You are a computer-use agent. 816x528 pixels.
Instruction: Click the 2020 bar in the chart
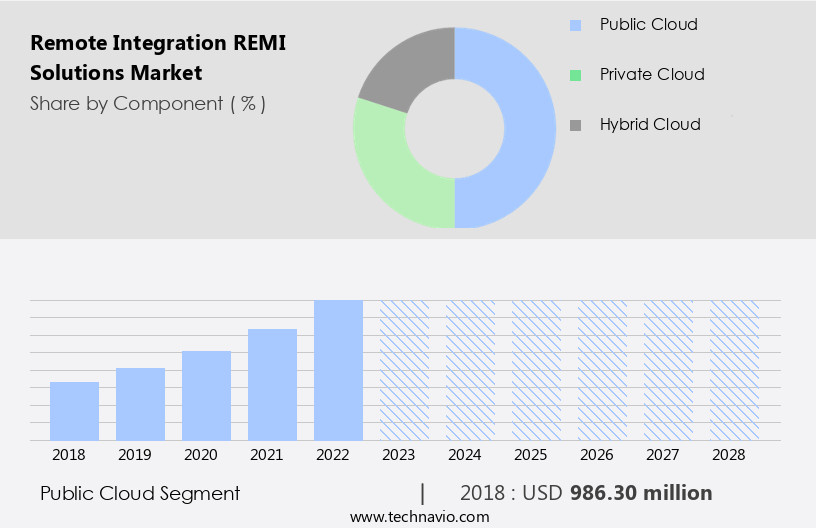(206, 395)
